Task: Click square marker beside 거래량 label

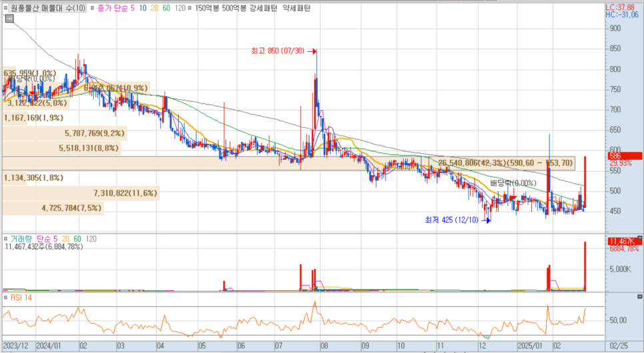Action: pyautogui.click(x=6, y=239)
